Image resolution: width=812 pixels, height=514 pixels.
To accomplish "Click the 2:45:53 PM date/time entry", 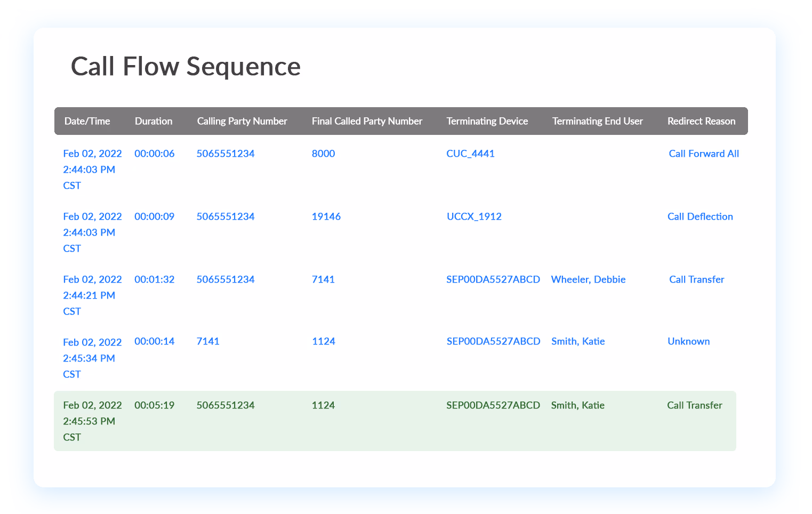I will tap(92, 421).
